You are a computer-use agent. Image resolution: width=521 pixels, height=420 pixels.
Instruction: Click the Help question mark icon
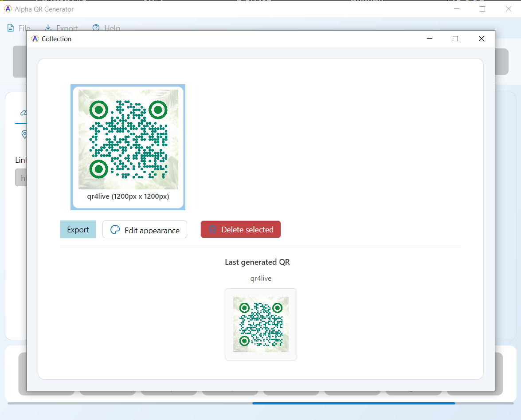click(x=96, y=28)
